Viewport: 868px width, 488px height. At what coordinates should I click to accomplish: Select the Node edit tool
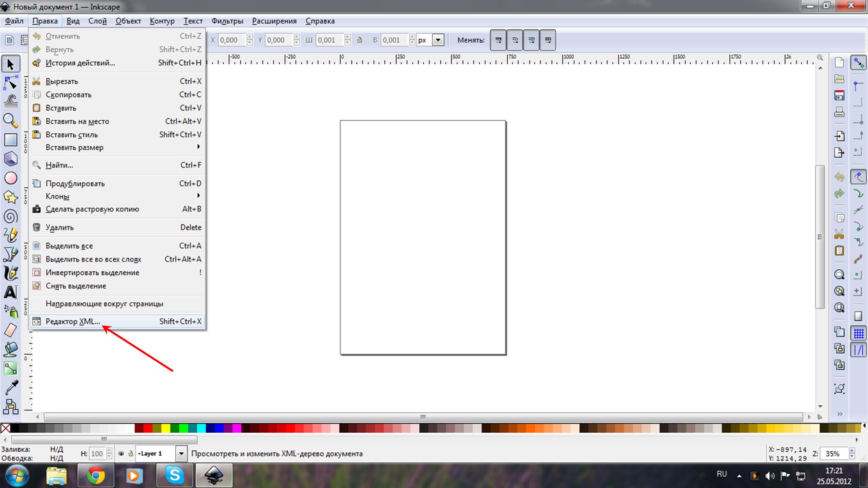11,83
